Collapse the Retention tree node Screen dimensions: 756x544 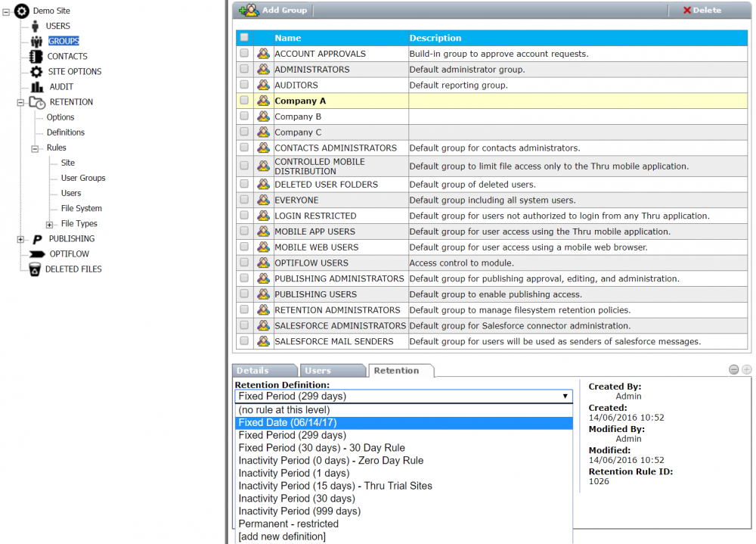[20, 102]
